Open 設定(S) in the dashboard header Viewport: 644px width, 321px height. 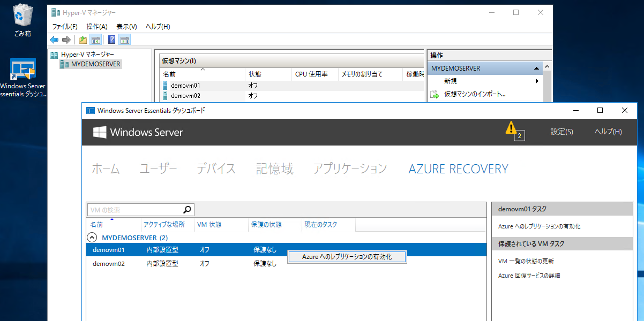[561, 132]
